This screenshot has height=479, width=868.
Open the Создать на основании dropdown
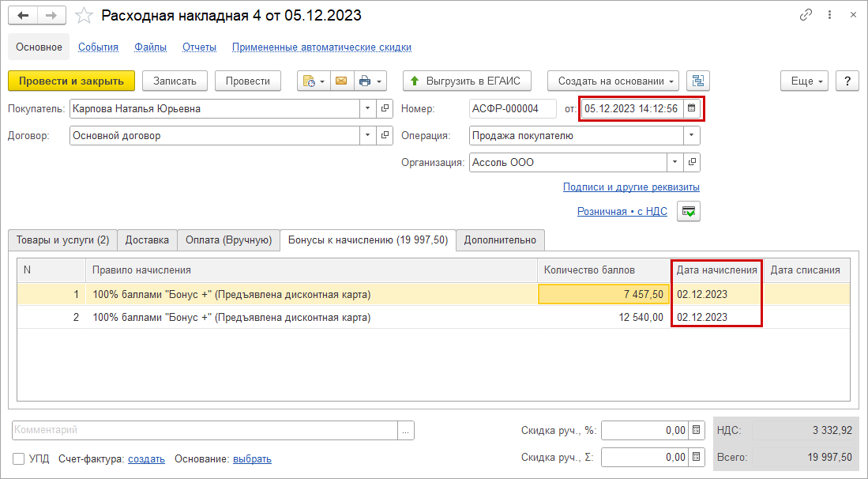(617, 81)
